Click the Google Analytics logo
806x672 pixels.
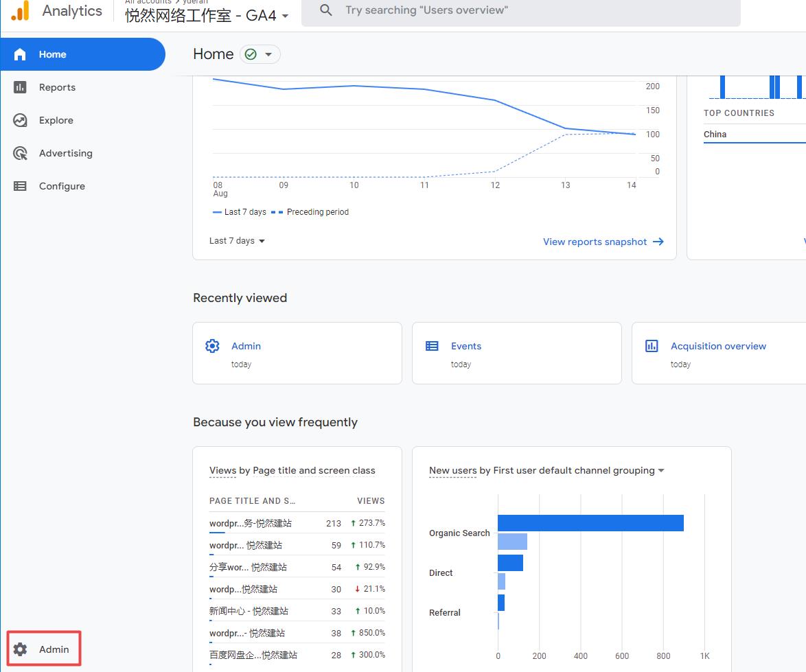pos(21,11)
